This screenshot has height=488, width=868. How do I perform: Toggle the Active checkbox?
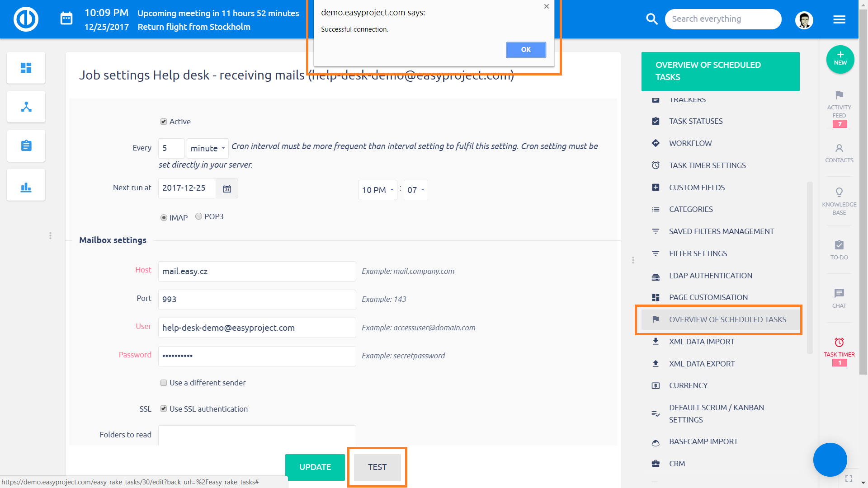(164, 122)
